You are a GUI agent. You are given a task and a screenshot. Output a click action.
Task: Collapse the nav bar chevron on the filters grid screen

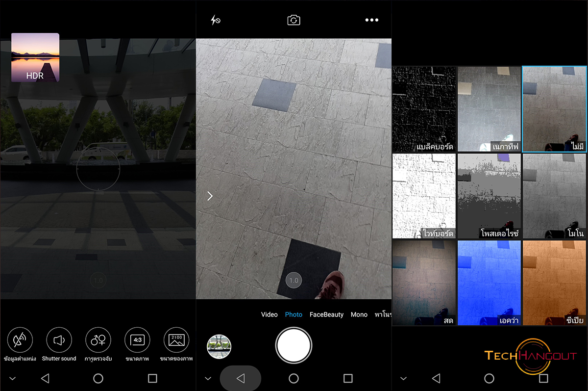tap(404, 379)
